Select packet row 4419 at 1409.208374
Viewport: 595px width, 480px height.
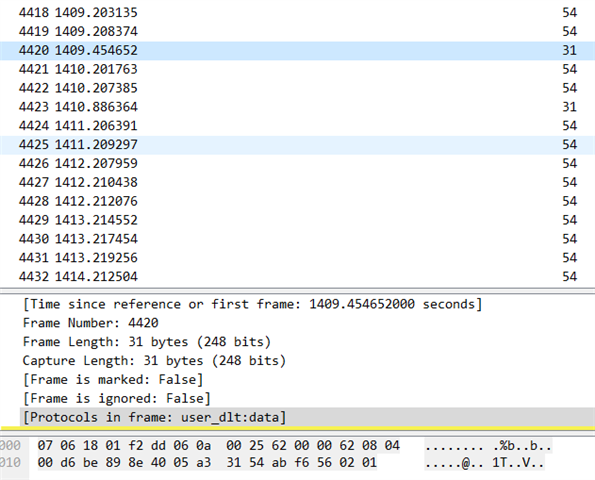[x=298, y=31]
